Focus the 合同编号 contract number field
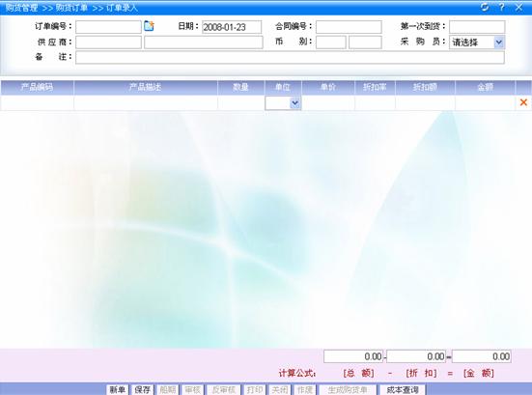The height and width of the screenshot is (395, 532). click(349, 27)
